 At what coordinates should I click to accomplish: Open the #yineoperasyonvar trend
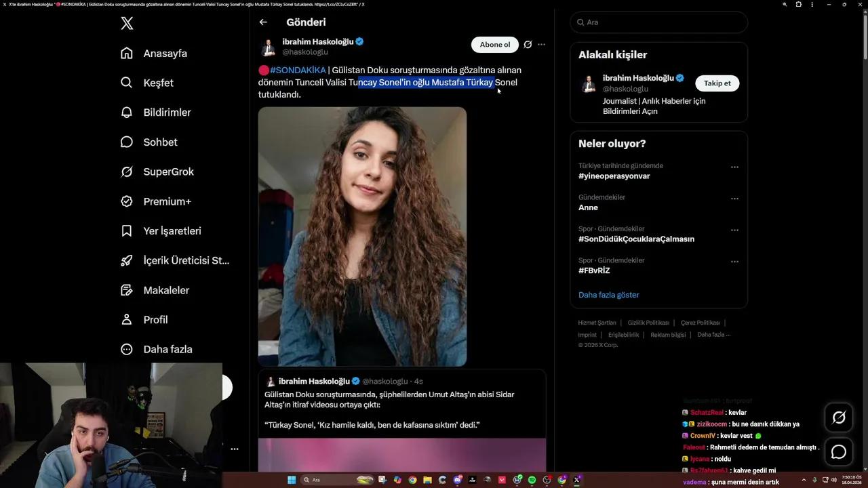pos(614,176)
